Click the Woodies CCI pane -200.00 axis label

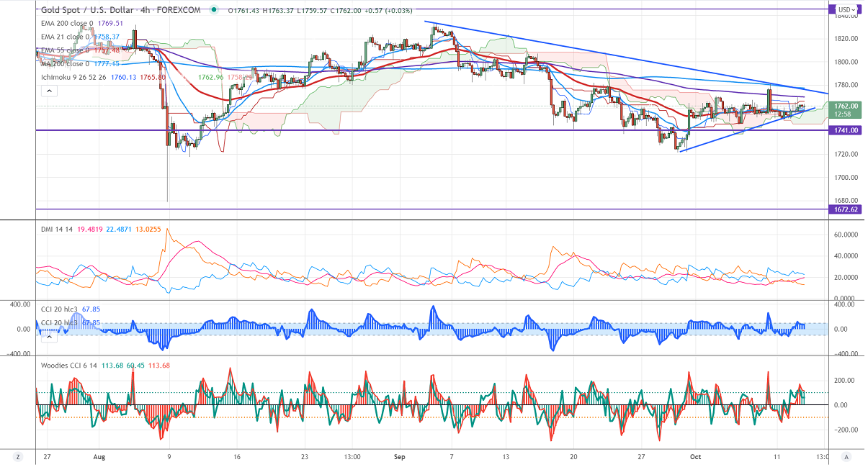click(846, 430)
